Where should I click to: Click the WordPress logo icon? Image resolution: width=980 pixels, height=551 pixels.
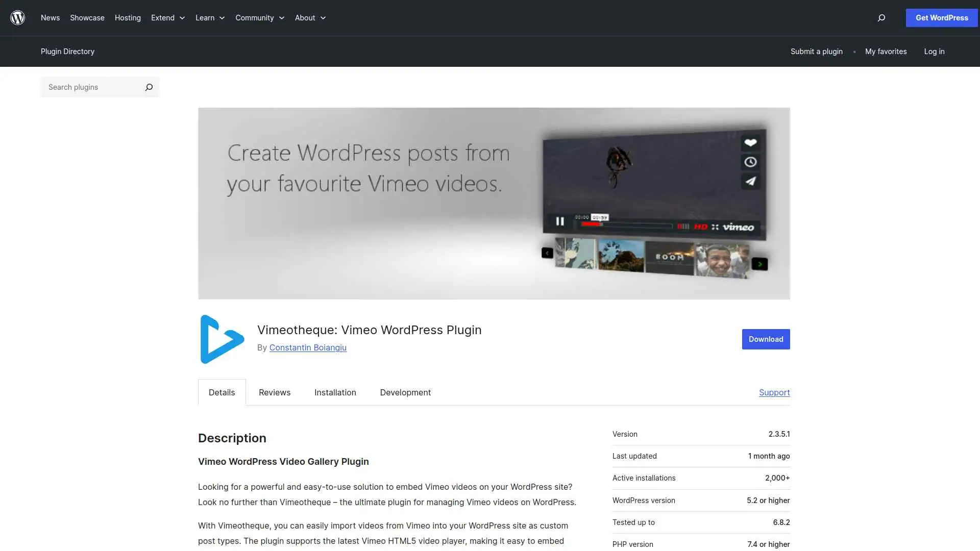(18, 17)
